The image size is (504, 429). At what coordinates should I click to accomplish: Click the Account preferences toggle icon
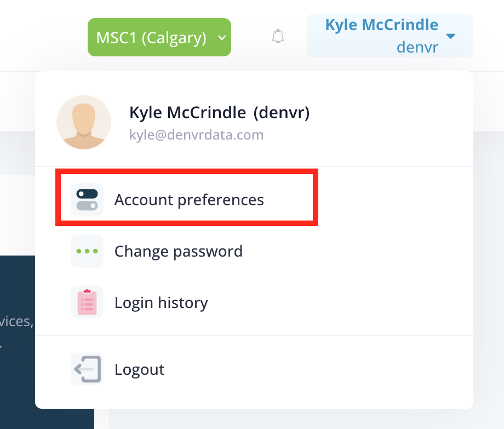(87, 200)
